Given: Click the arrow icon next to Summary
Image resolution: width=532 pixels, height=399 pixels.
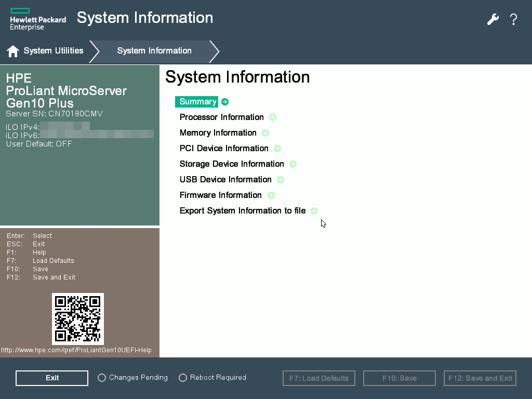Looking at the screenshot, I should 224,102.
